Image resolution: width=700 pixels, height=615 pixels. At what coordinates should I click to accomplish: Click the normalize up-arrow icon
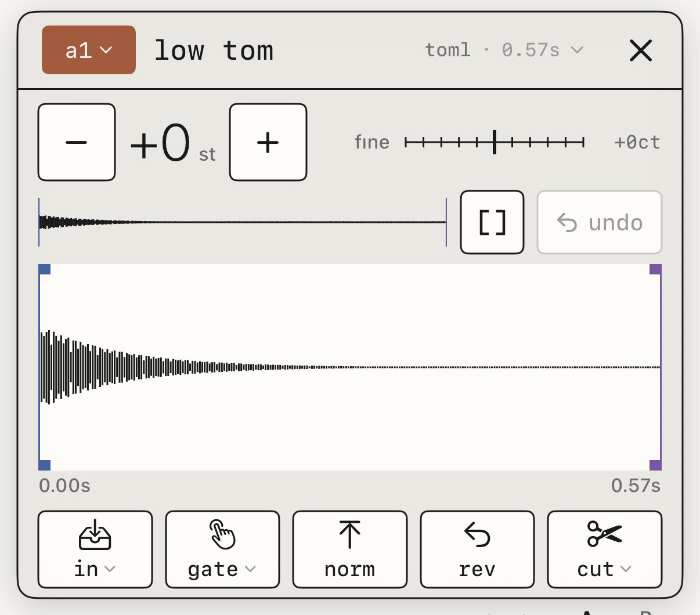point(350,534)
